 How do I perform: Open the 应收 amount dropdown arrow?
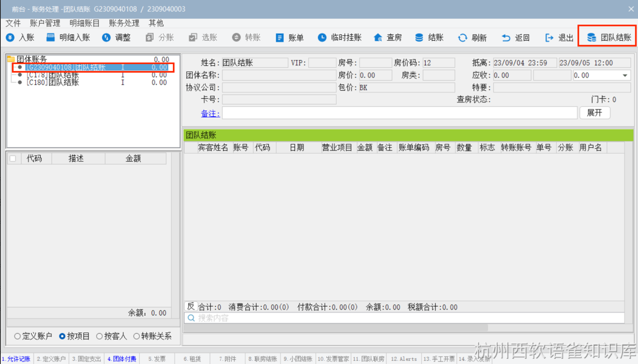click(x=625, y=75)
